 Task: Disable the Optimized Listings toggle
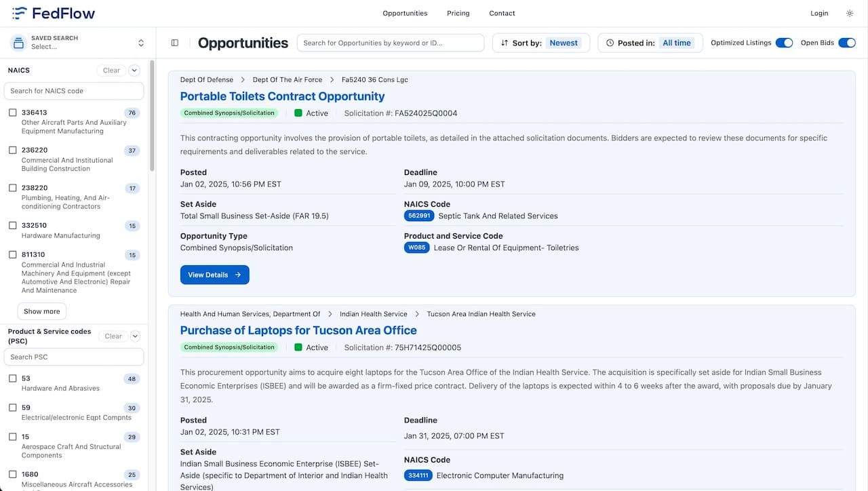[784, 42]
